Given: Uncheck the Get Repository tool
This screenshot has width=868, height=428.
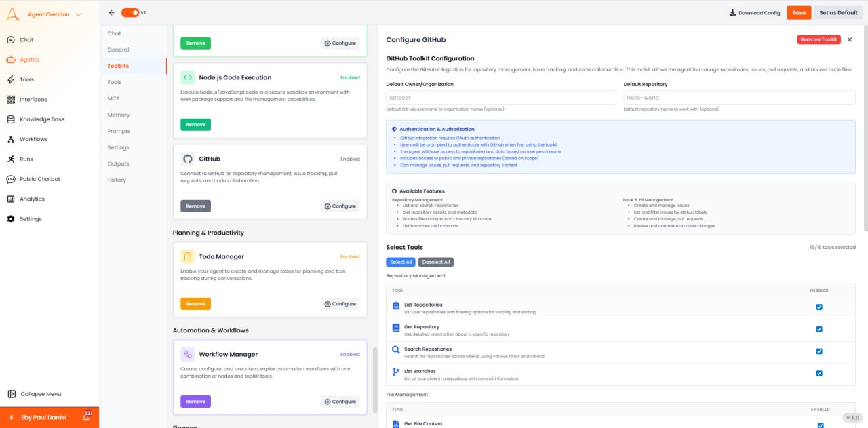Looking at the screenshot, I should coord(818,329).
